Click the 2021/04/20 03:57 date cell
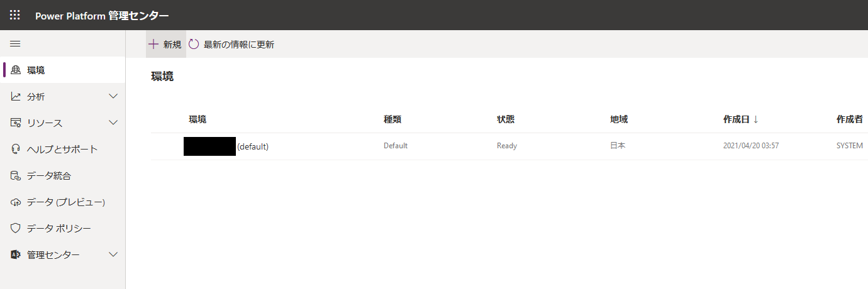The height and width of the screenshot is (289, 868). [751, 146]
